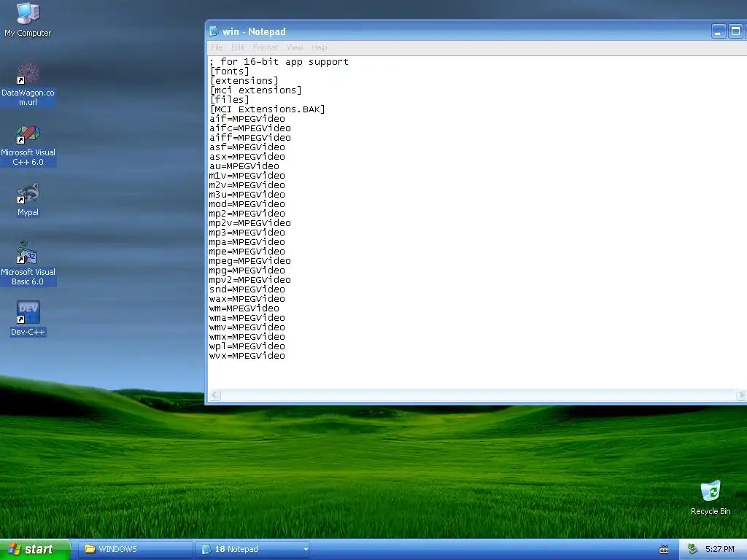Open DataWagon.com.url shortcut
Viewport: 747px width, 560px height.
coord(28,85)
